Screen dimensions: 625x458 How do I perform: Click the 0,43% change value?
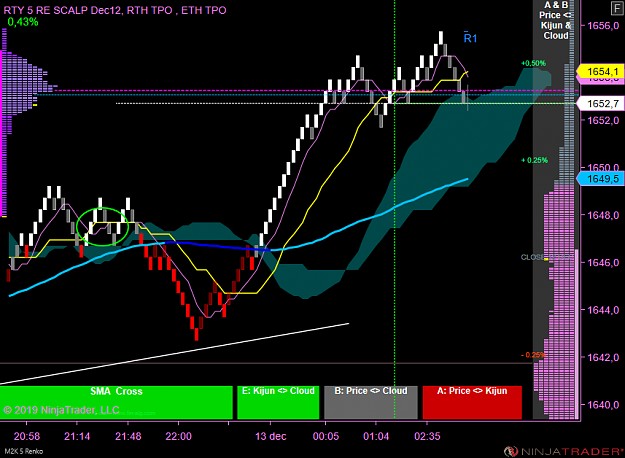pyautogui.click(x=23, y=22)
